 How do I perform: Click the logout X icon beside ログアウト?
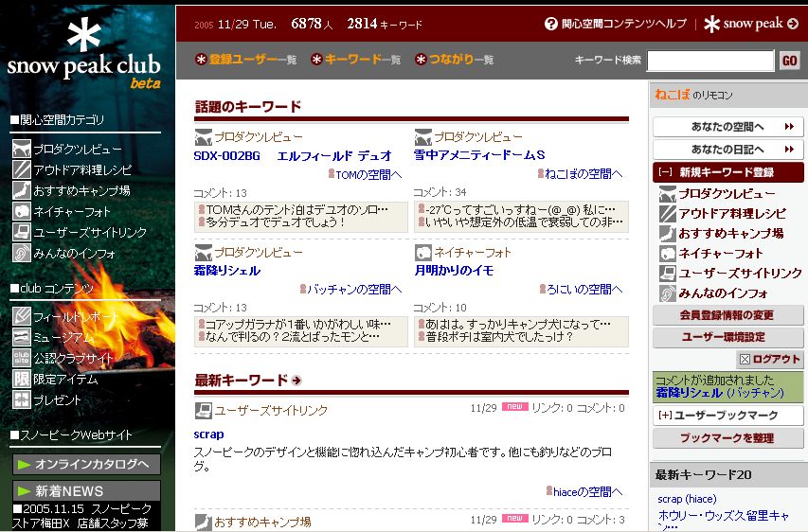745,360
